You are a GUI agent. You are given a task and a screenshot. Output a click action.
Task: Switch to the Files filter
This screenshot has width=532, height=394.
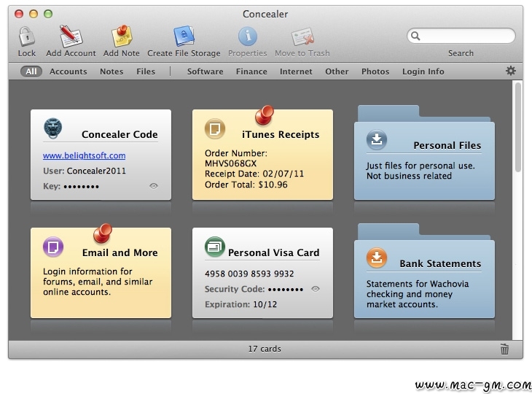coord(146,72)
